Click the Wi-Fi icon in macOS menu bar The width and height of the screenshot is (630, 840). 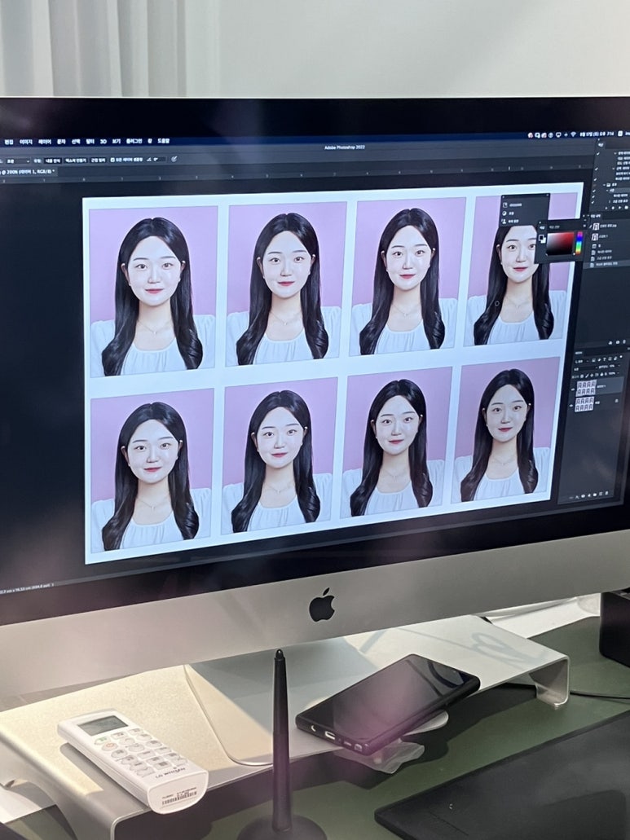coord(573,134)
